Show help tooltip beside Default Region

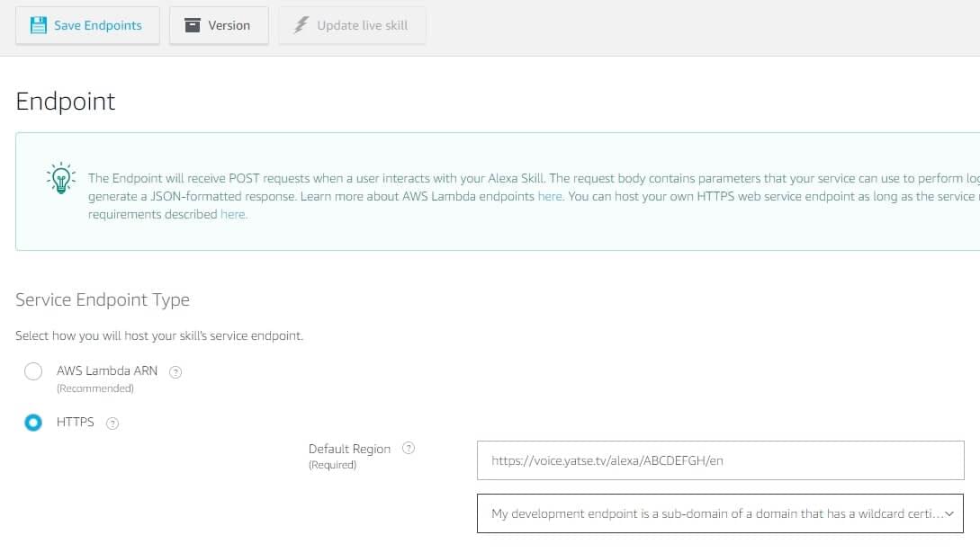tap(409, 448)
